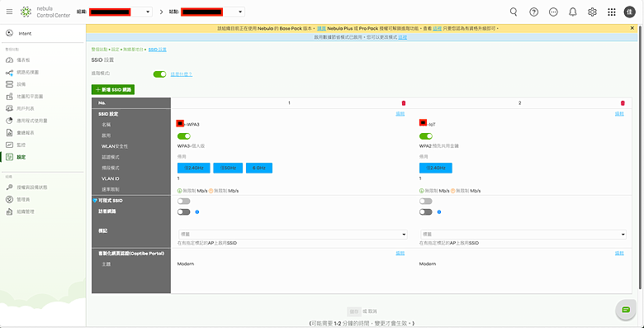Click the link in the blue data-saving banner
The image size is (644, 328).
pyautogui.click(x=403, y=37)
